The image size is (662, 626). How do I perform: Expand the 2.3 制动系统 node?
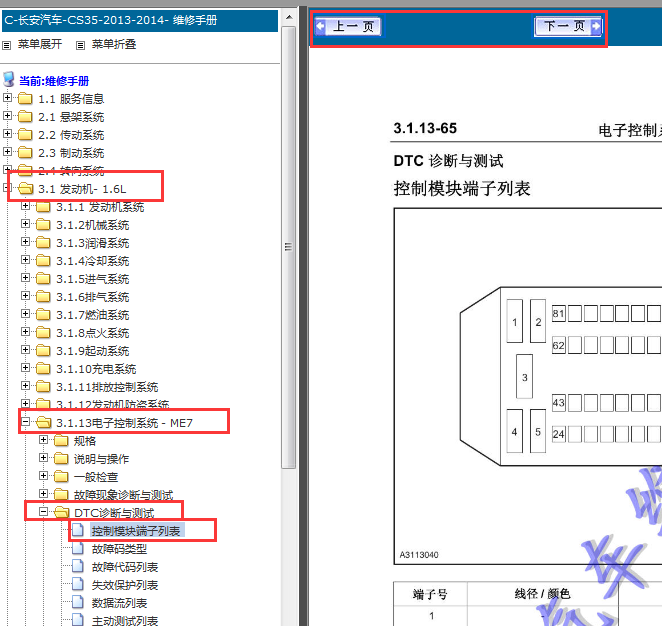[7, 151]
